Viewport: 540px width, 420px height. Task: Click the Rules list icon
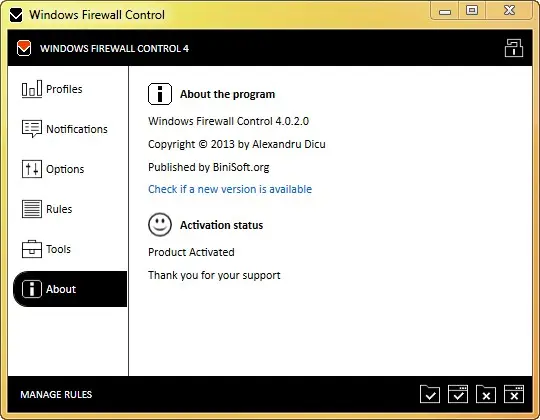click(32, 209)
